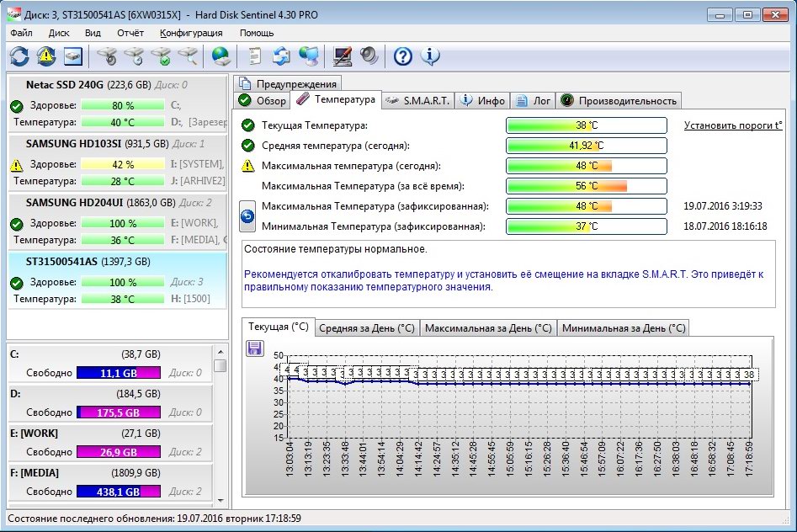Click the blue info bubble toolbar icon

(430, 56)
